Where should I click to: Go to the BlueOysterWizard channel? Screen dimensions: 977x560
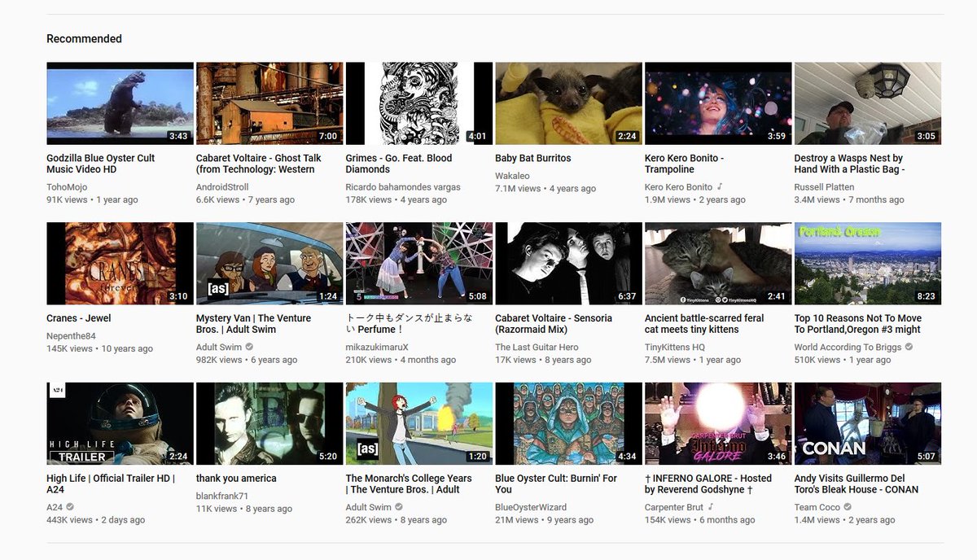[x=531, y=508]
